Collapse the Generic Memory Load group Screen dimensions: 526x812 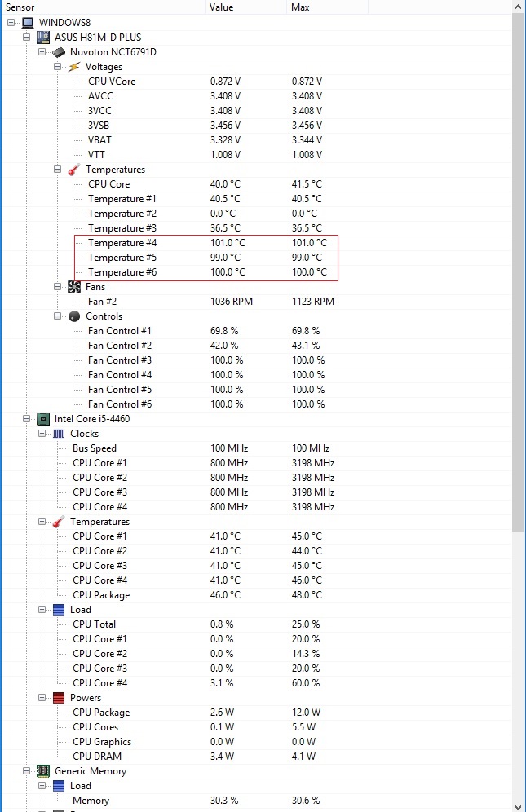pos(42,786)
